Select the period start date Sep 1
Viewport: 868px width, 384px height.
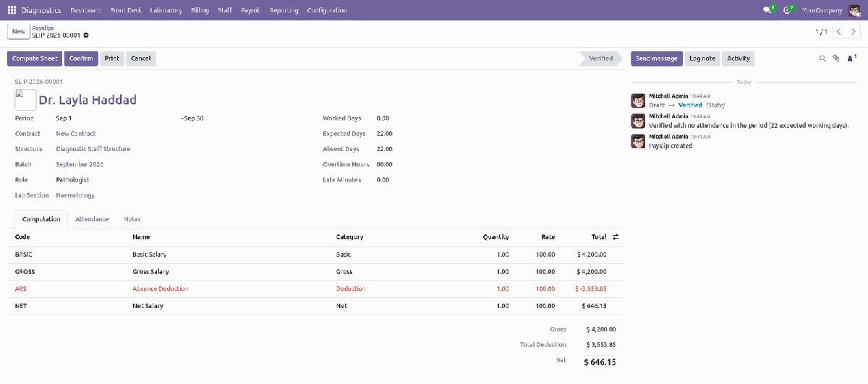(64, 119)
